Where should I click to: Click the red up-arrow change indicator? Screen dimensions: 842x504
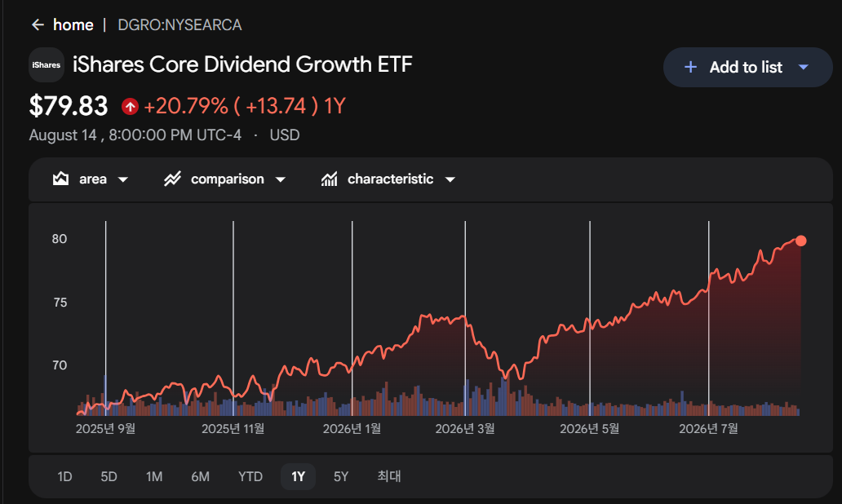130,106
